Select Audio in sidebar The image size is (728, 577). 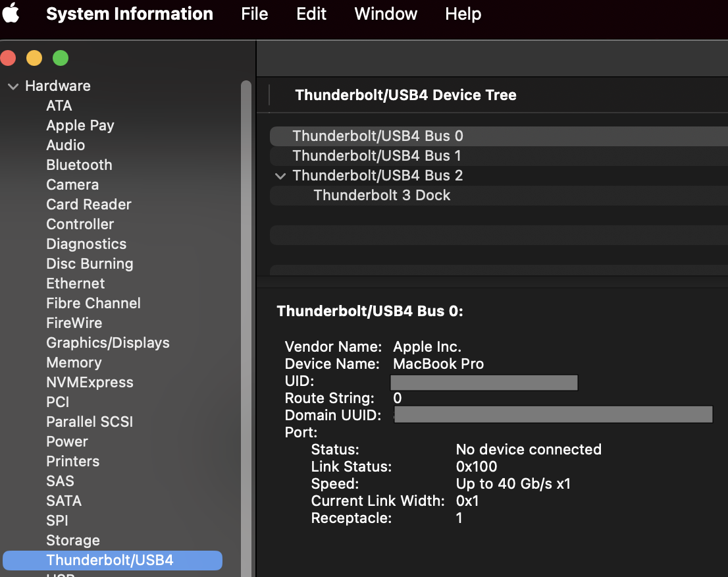[x=65, y=145]
